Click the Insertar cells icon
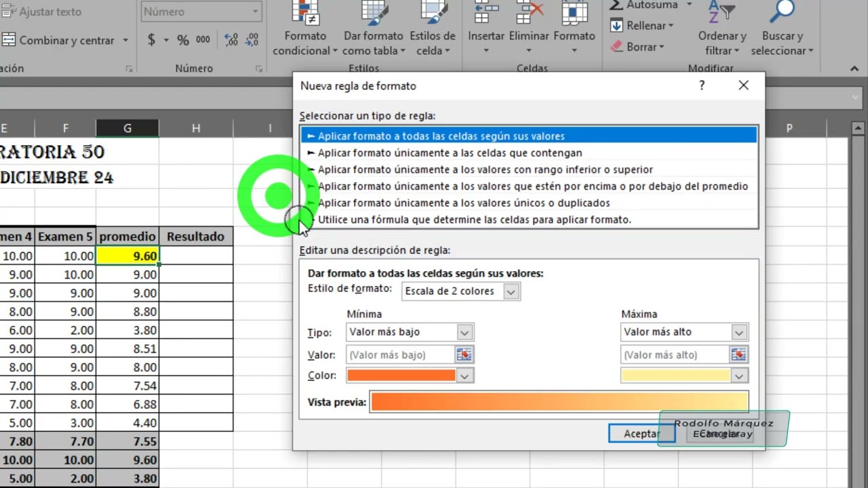Viewport: 868px width, 488px height. 486,14
